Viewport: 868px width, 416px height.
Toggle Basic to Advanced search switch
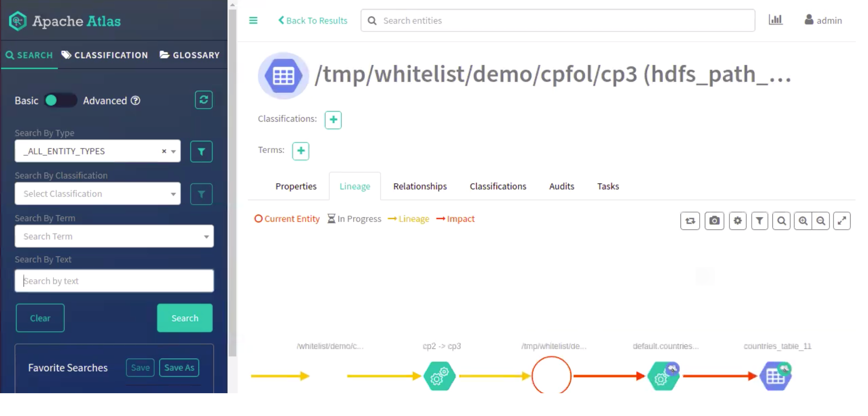(60, 101)
